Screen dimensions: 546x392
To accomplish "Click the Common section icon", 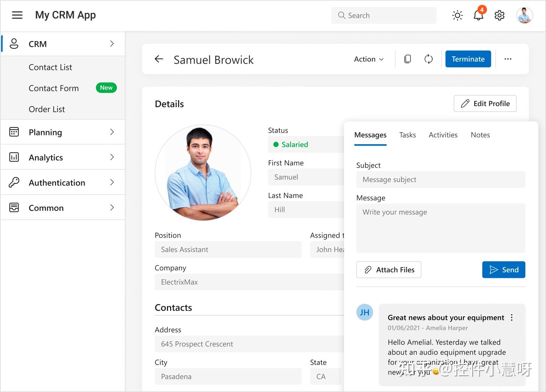I will [14, 208].
